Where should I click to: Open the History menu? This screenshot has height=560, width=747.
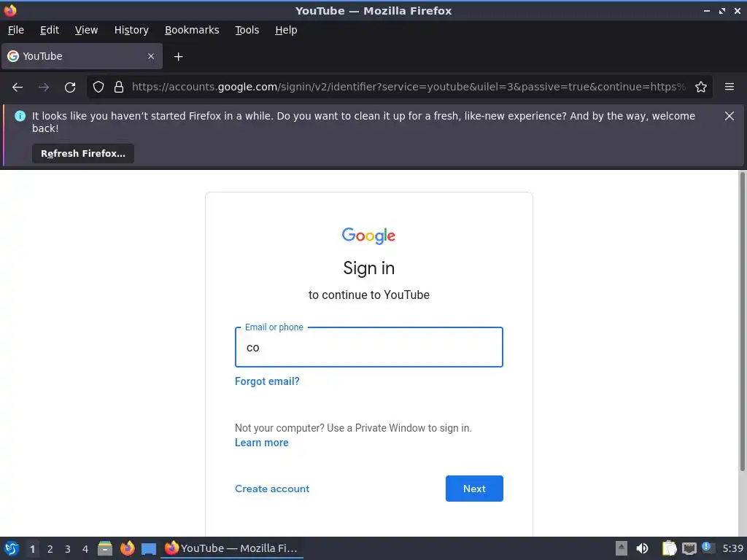click(x=131, y=30)
